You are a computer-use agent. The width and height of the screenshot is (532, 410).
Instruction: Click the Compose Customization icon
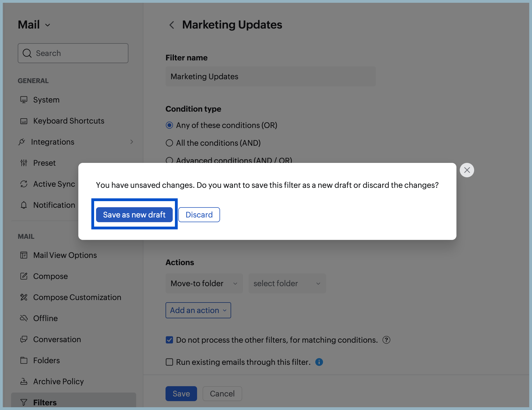click(x=24, y=297)
